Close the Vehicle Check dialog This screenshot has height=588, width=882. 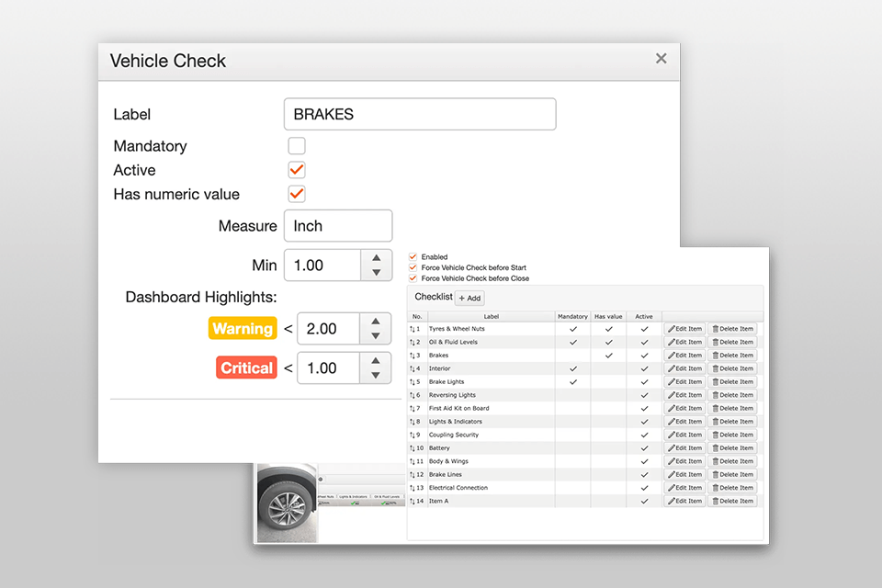tap(661, 59)
